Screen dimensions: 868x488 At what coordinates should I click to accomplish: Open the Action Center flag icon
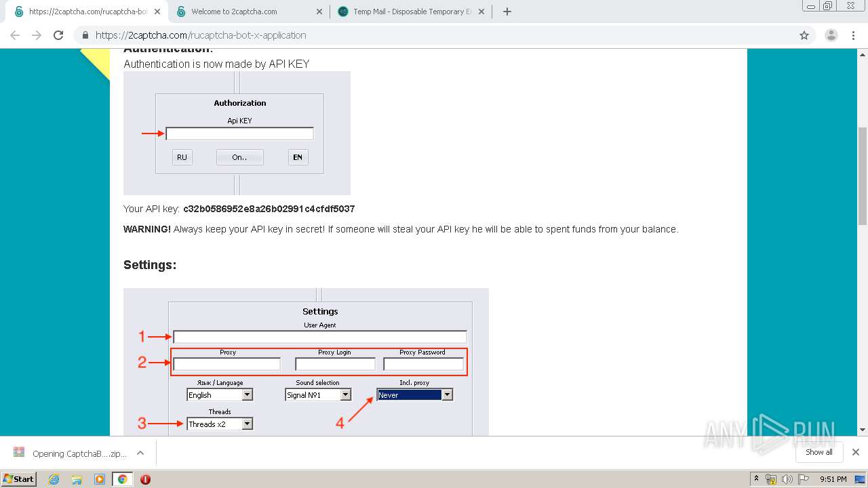coord(804,479)
